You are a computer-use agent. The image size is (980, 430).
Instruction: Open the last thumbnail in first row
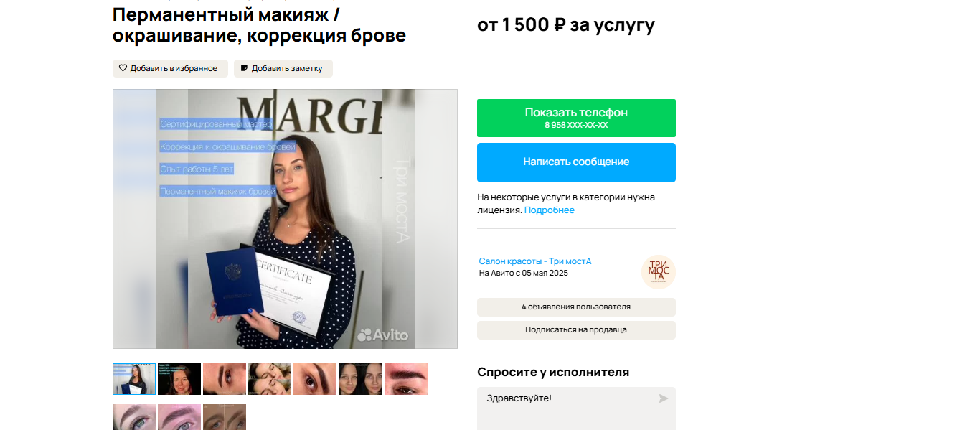pos(406,379)
